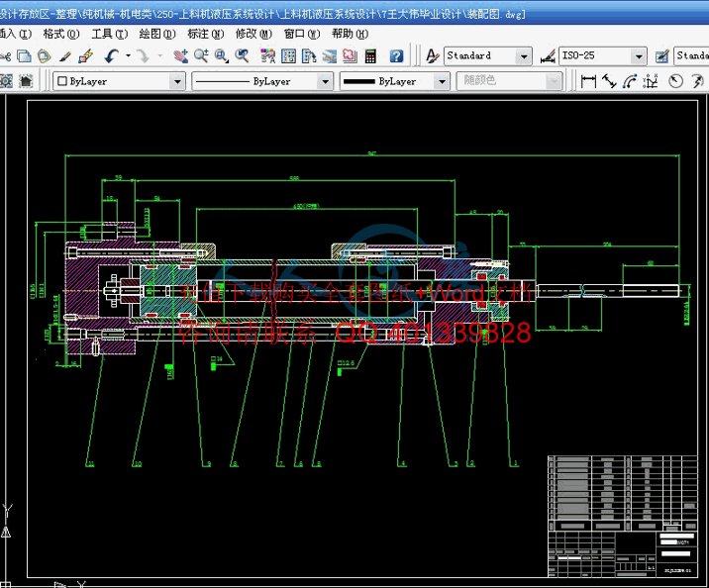
Task: Activate the Zoom Realtime magnifier
Action: click(x=201, y=56)
